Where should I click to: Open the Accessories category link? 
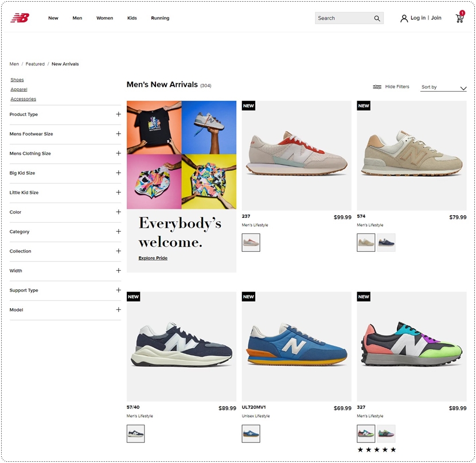[24, 99]
